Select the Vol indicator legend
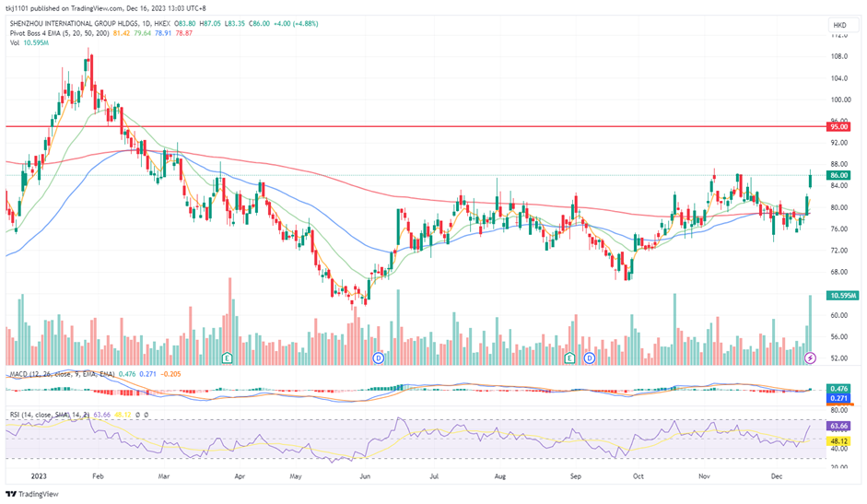The height and width of the screenshot is (504, 867). 15,42
